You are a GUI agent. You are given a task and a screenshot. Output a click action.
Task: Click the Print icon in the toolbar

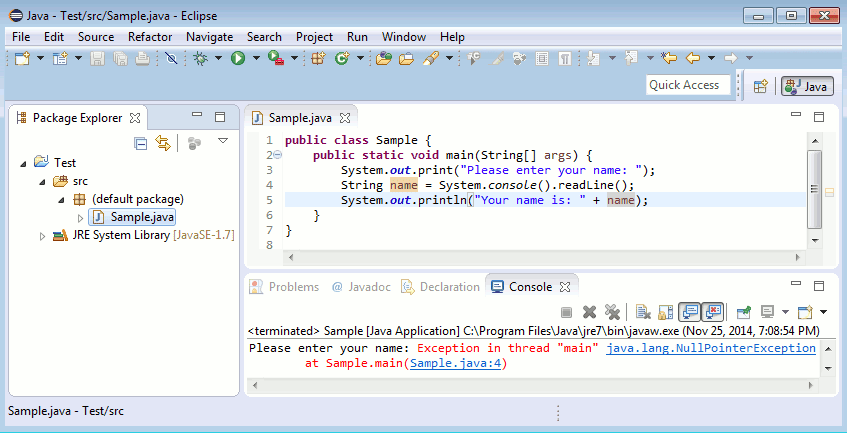(142, 58)
